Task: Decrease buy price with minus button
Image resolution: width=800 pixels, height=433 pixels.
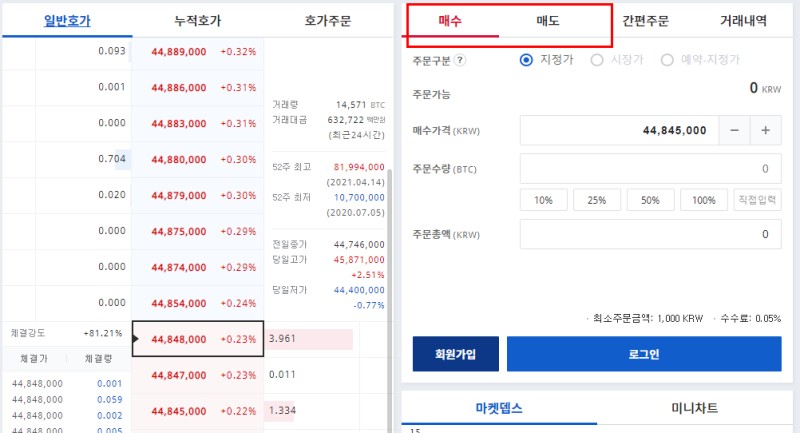Action: click(x=734, y=131)
